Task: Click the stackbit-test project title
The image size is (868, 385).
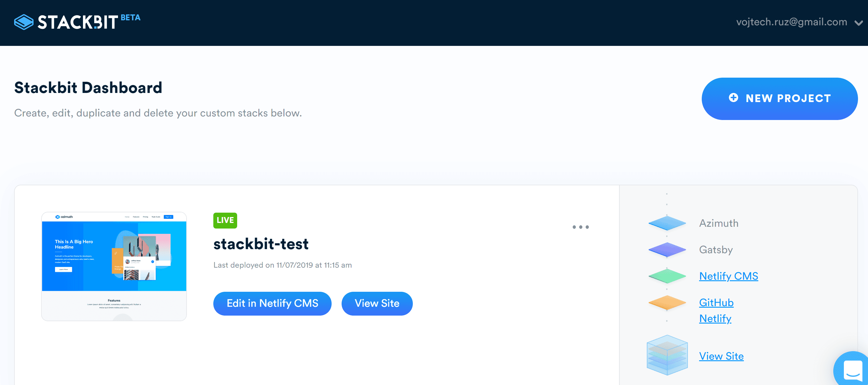Action: tap(261, 244)
